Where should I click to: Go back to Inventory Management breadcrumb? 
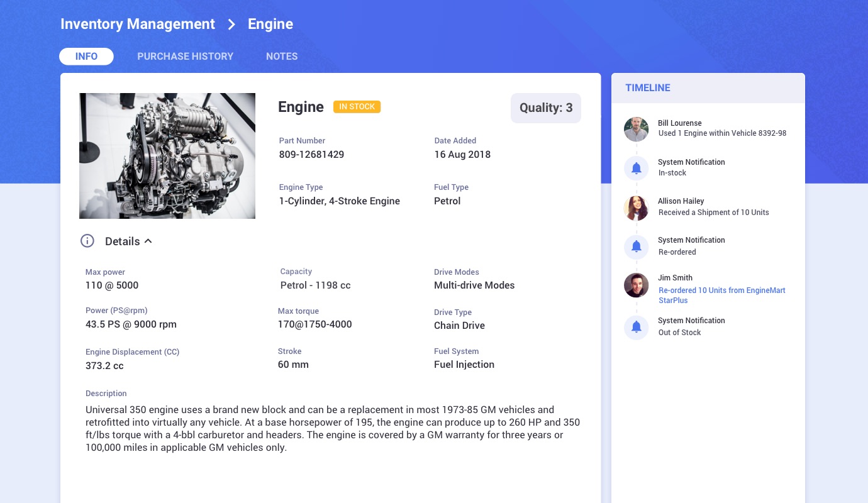tap(138, 25)
